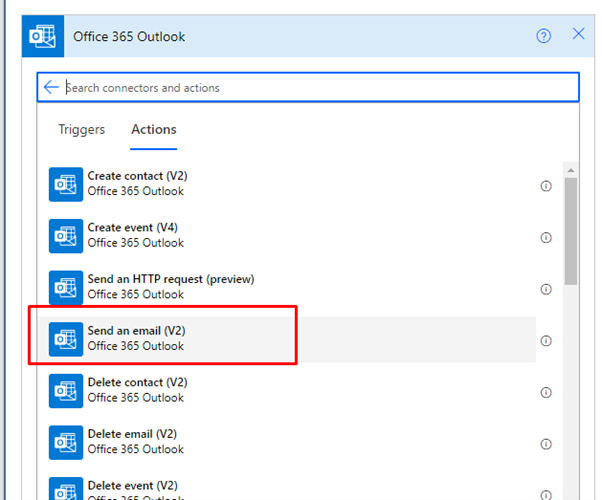The height and width of the screenshot is (500, 602).
Task: Click the Delete event (V2) Outlook icon
Action: pos(66,488)
